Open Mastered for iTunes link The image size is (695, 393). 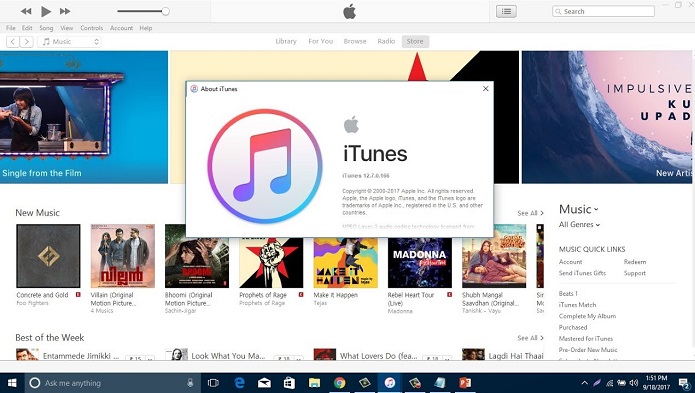[x=586, y=339]
